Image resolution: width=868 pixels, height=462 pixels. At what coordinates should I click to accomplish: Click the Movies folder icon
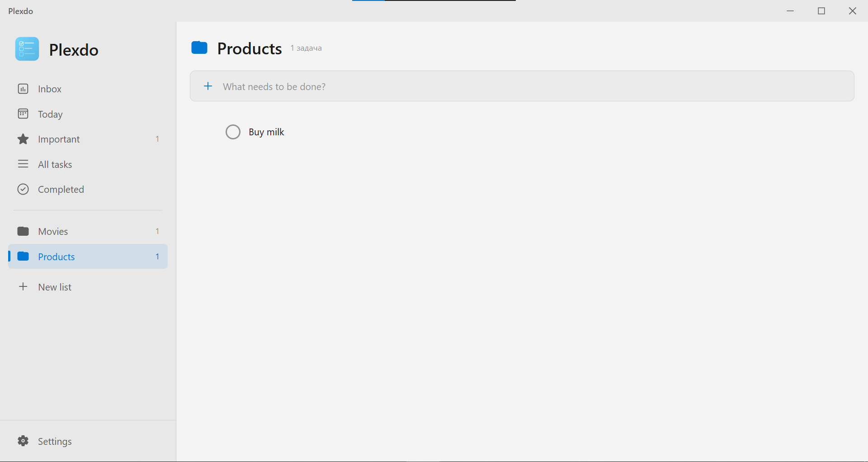[x=23, y=231]
